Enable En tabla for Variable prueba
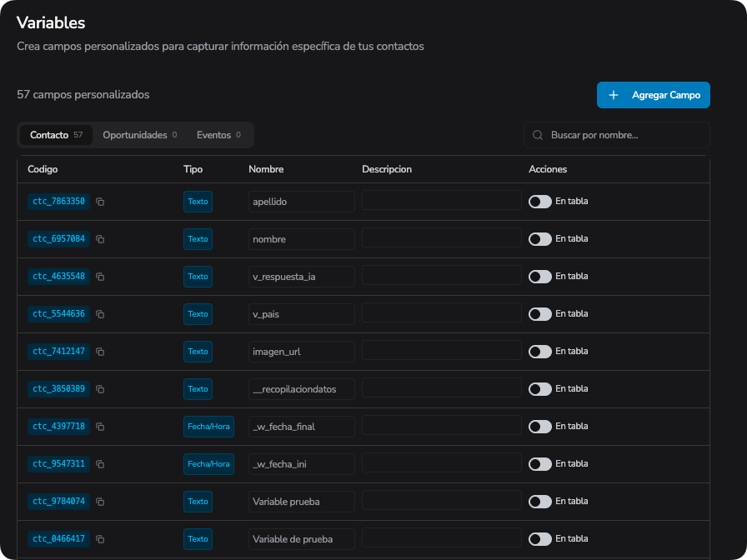The width and height of the screenshot is (747, 560). 539,502
